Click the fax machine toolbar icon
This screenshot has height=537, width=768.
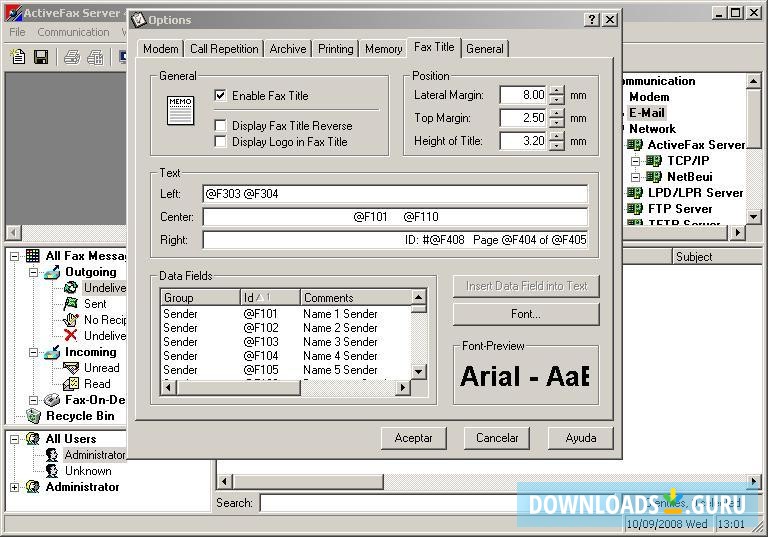95,57
